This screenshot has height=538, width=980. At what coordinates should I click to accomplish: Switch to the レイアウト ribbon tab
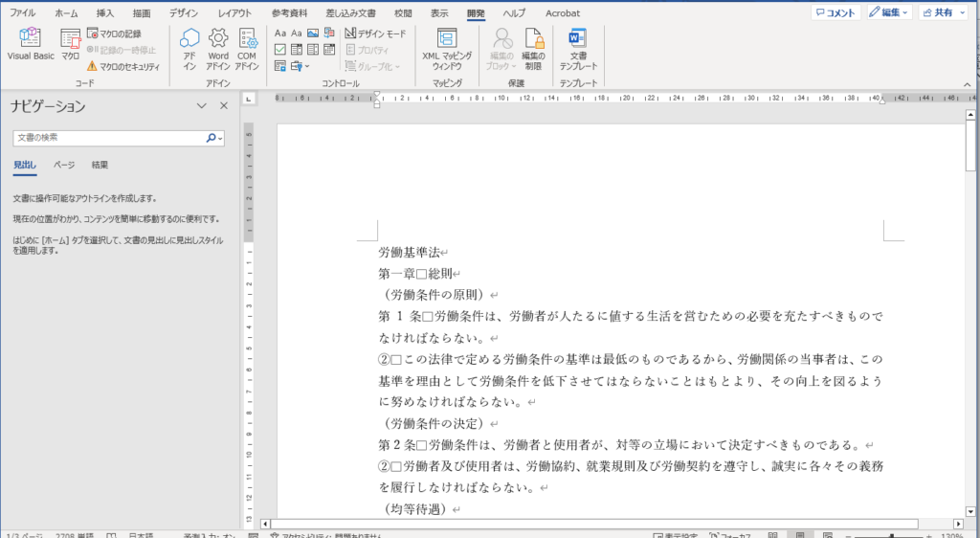(x=235, y=13)
